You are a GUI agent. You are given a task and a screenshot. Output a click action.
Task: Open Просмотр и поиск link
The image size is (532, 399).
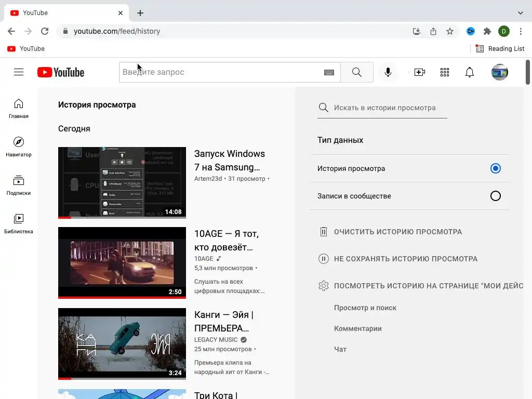coord(365,308)
